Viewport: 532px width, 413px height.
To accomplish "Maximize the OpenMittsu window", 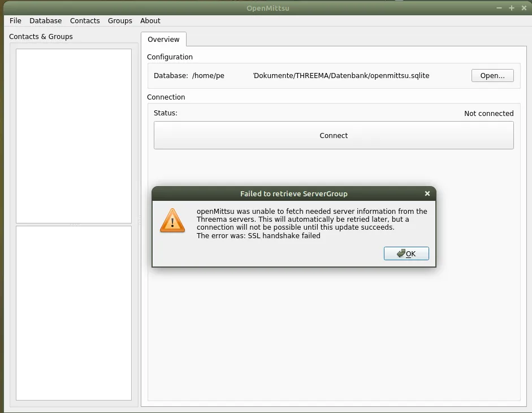I will click(511, 8).
